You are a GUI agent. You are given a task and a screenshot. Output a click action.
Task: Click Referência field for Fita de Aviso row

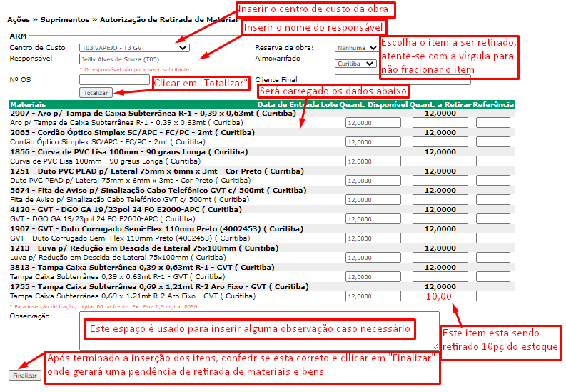point(493,200)
